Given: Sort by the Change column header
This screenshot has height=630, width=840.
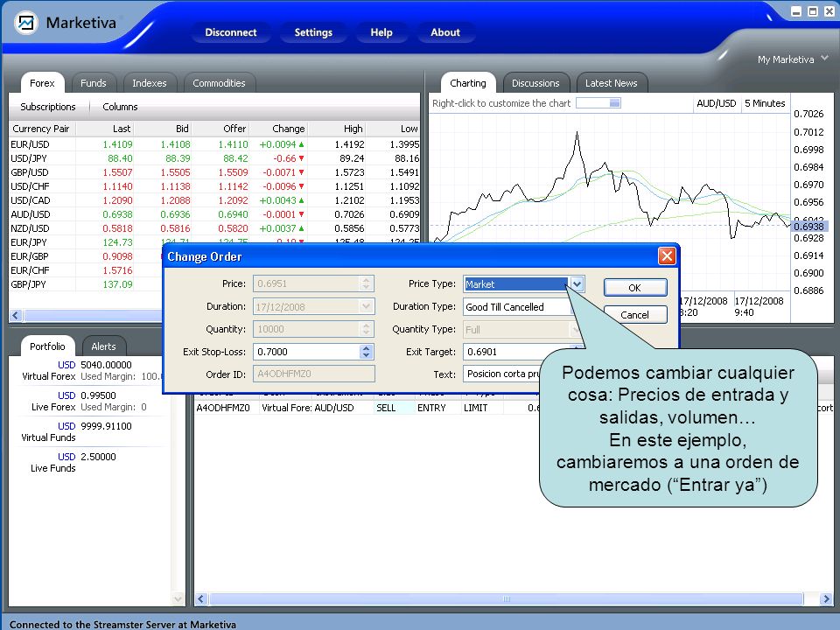Looking at the screenshot, I should click(x=279, y=129).
